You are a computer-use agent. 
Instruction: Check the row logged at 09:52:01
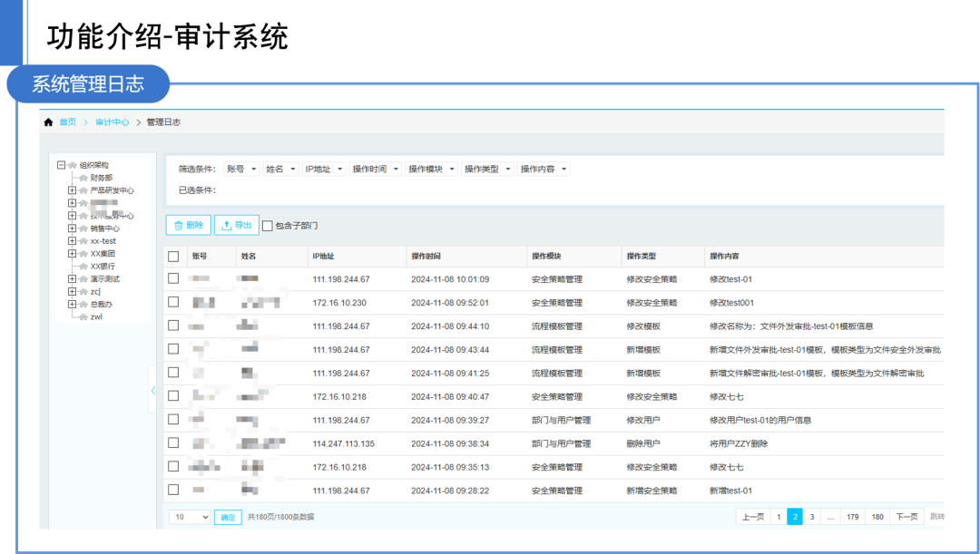click(x=173, y=302)
